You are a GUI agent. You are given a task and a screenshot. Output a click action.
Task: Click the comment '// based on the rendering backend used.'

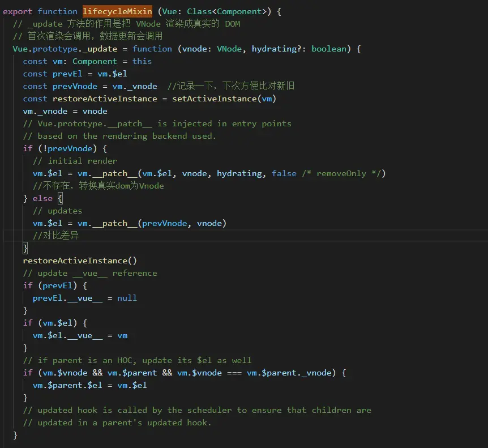[119, 136]
